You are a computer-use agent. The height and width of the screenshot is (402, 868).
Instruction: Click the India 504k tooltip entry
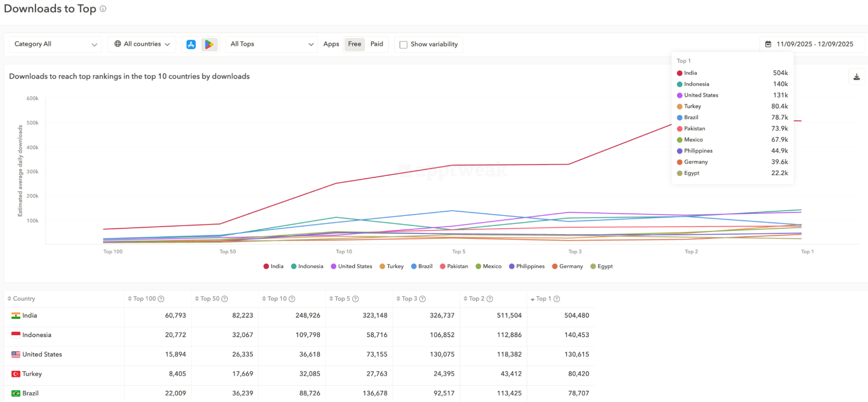(732, 73)
